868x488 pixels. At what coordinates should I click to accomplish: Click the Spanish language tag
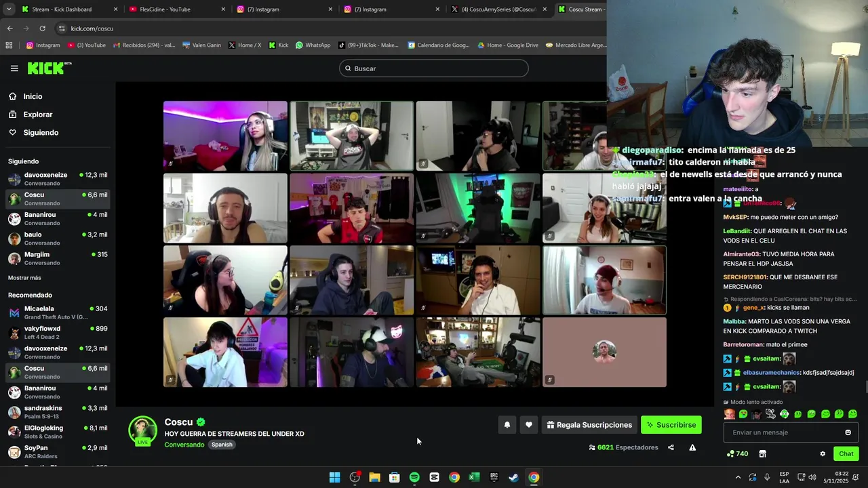click(222, 445)
